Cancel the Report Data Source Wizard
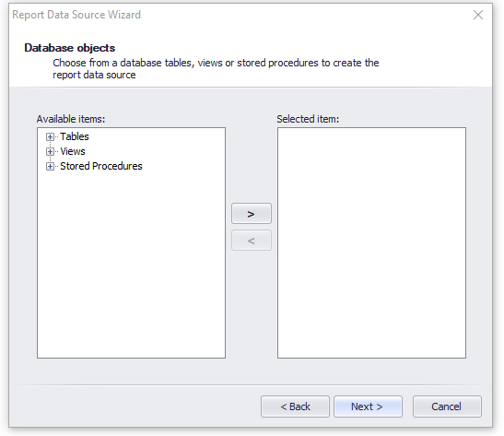 tap(447, 407)
